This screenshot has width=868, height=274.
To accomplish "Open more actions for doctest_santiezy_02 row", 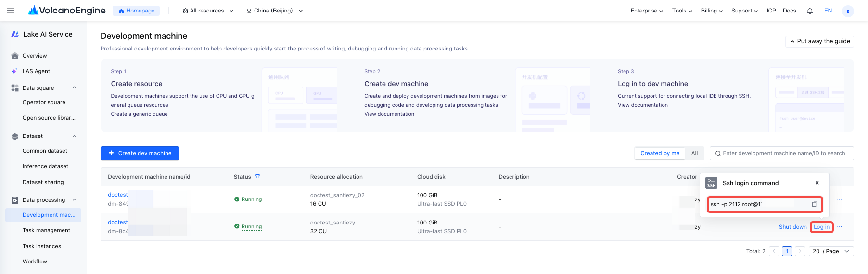I will [x=840, y=199].
